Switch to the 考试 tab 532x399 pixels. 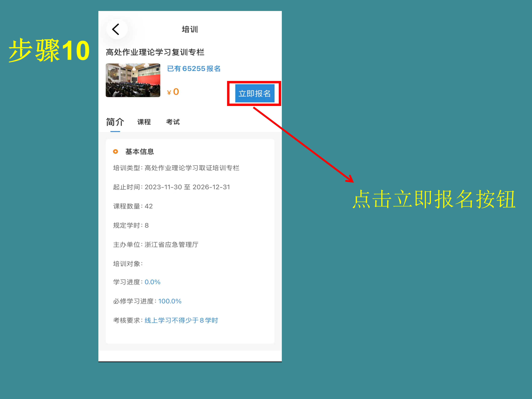tap(173, 122)
